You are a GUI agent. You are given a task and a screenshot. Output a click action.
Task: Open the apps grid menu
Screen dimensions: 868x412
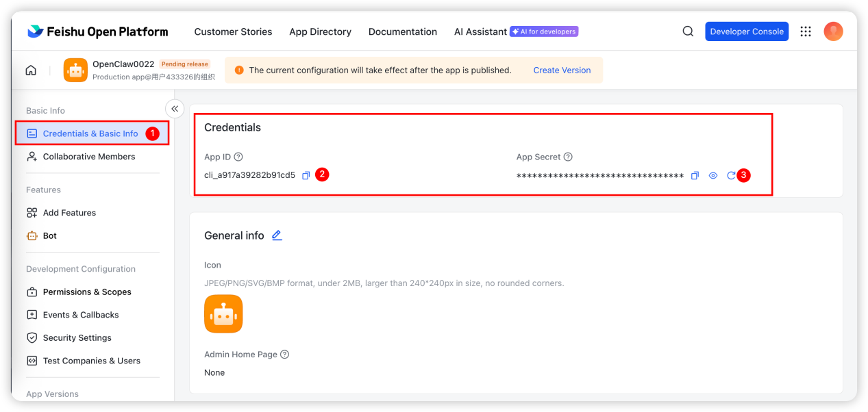[x=806, y=31]
